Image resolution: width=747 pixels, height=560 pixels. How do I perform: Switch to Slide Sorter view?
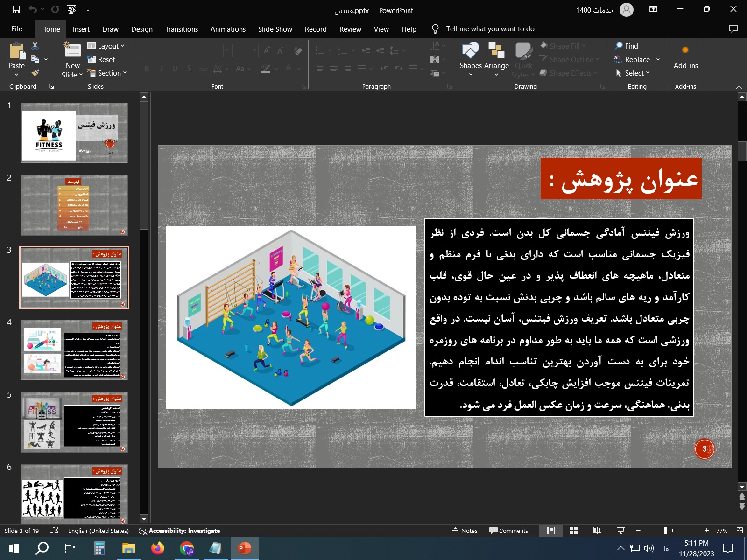point(574,531)
